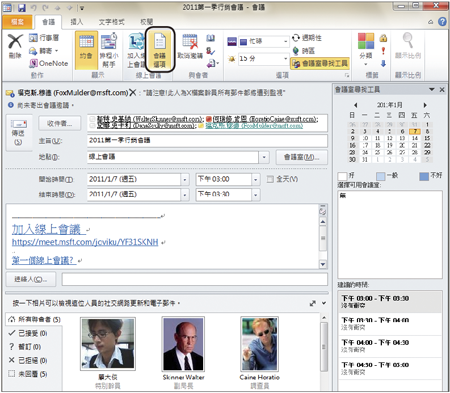
Task: Set Low Importance blue arrow icon
Action: click(383, 63)
